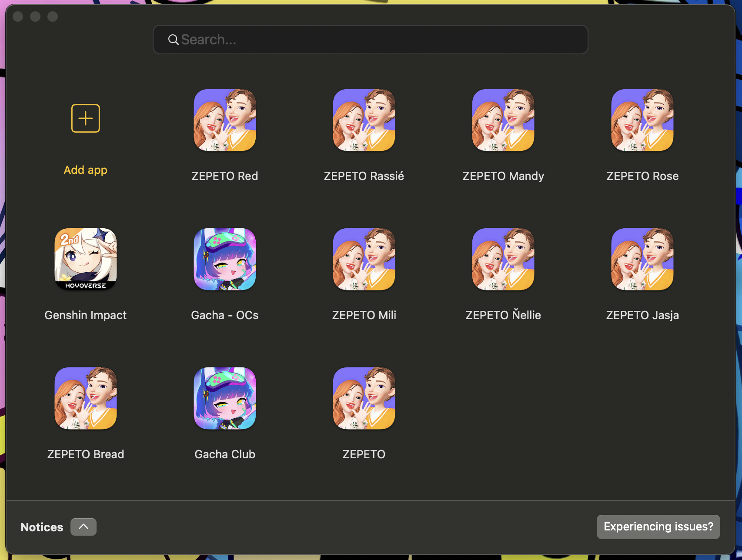Launch ZEPETO Rose

tap(642, 120)
